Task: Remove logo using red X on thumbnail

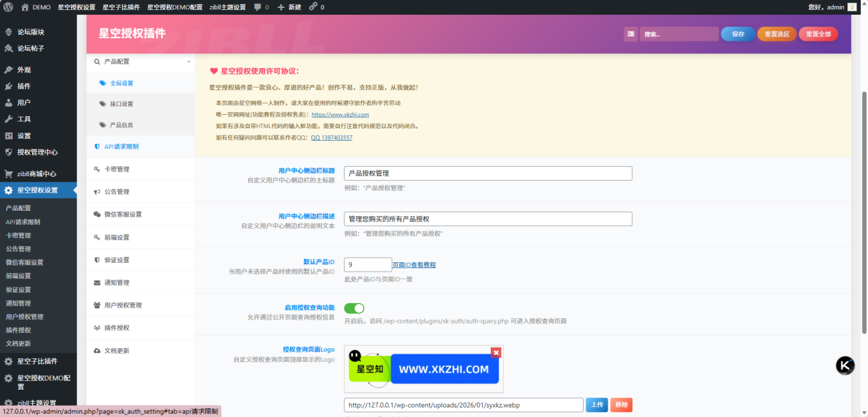Action: click(495, 352)
